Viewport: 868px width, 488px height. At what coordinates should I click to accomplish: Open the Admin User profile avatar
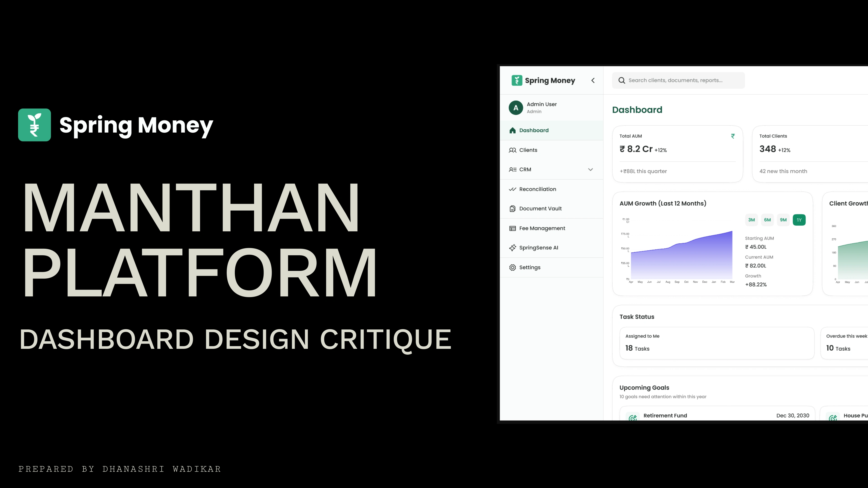click(x=516, y=108)
